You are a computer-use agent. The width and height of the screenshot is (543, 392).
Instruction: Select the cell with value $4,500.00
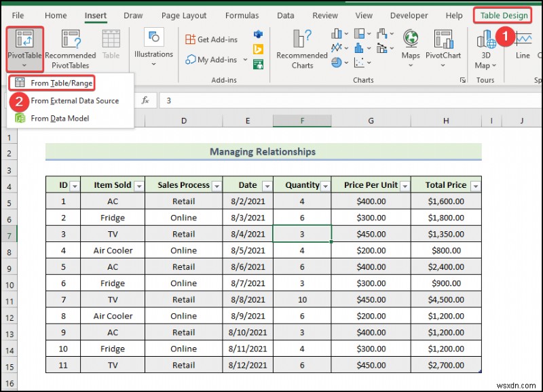coord(446,300)
